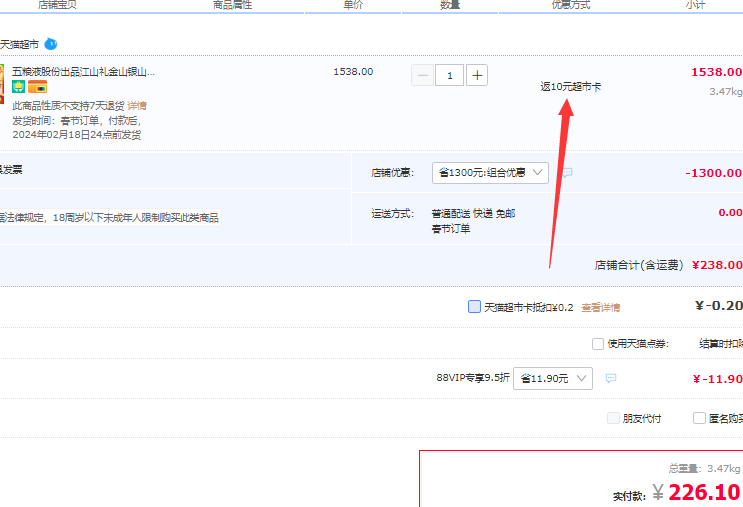743x507 pixels.
Task: Open the 五粮液 product title link
Action: coord(83,72)
